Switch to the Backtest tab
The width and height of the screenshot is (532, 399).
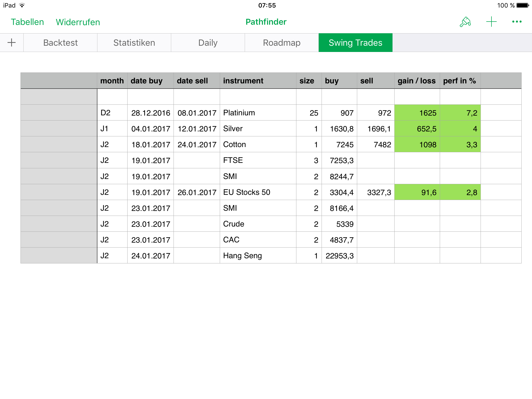tap(60, 43)
